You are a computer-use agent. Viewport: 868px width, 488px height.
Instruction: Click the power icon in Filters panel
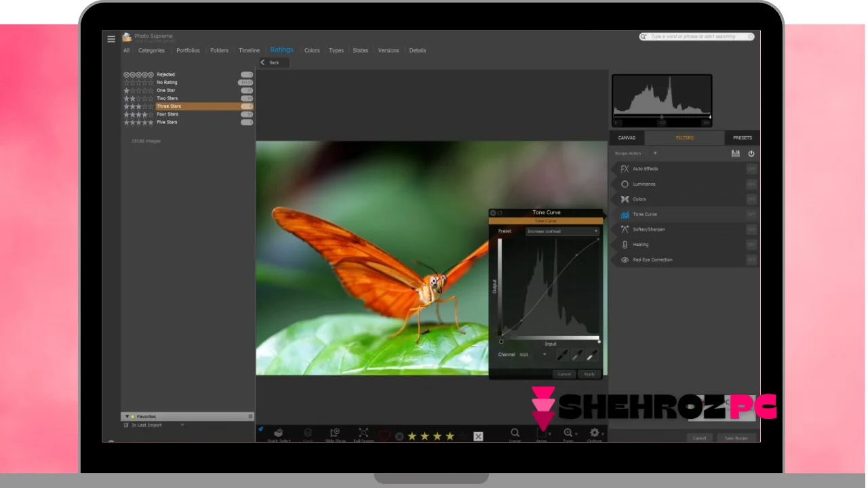(751, 154)
